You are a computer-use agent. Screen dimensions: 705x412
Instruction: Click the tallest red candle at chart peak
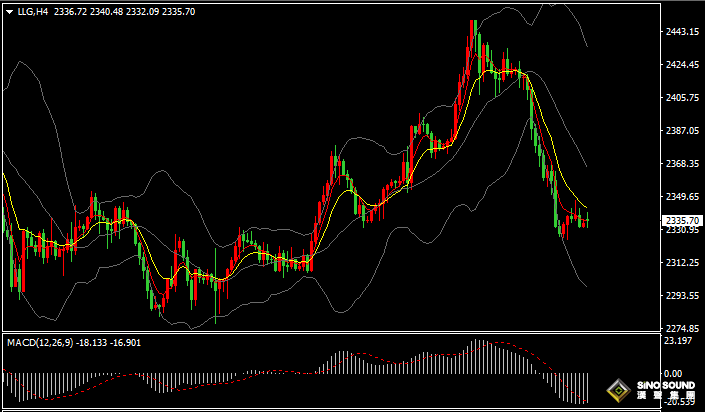click(x=472, y=40)
